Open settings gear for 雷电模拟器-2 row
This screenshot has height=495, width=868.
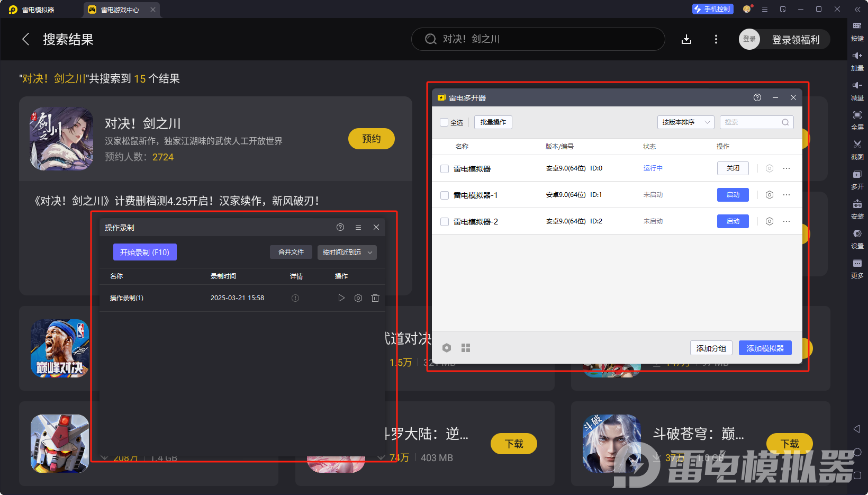pos(770,221)
